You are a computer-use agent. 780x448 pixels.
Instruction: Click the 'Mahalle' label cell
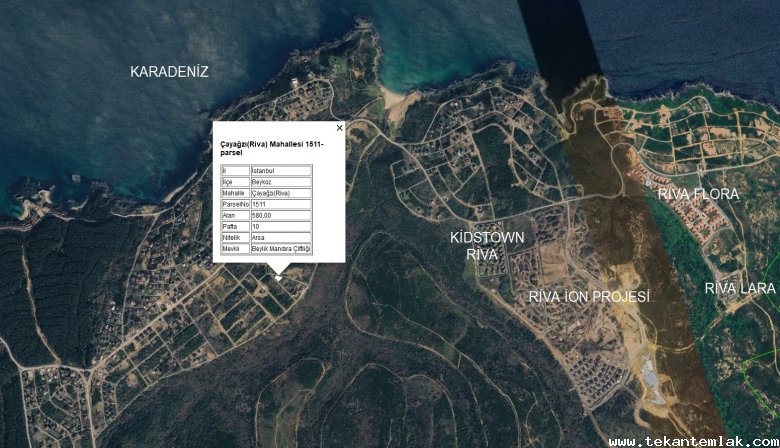[x=235, y=193]
